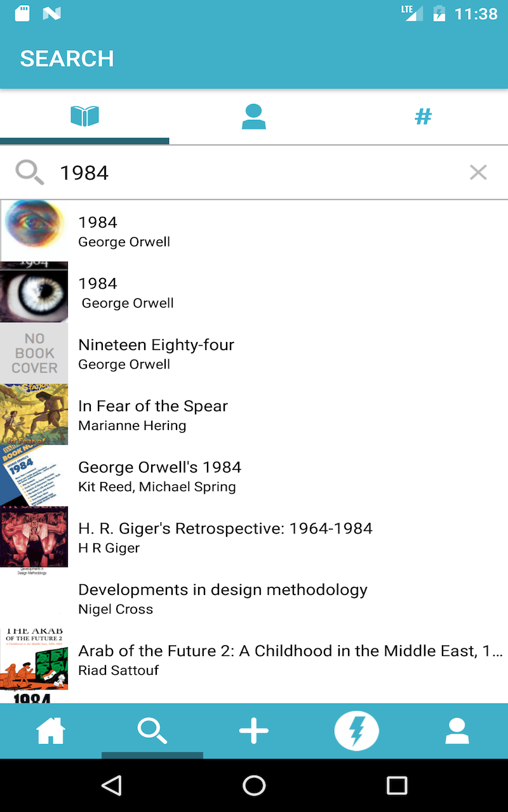
Task: Tap the search field containing 1984
Action: (x=254, y=173)
